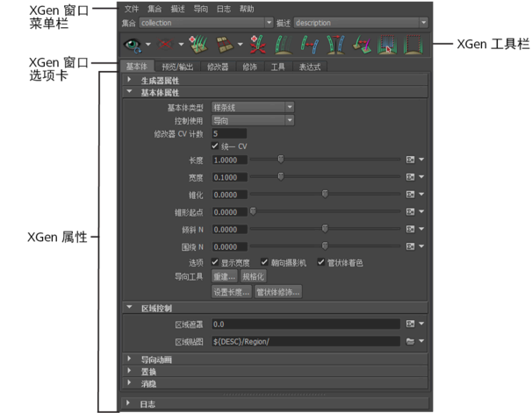The image size is (532, 413).
Task: Click the 长度 value field
Action: (x=229, y=160)
